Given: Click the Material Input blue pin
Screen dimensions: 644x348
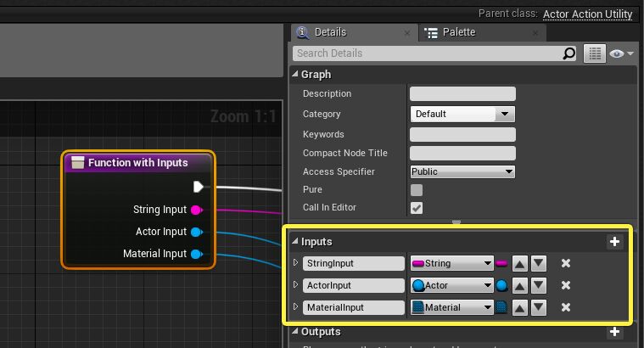Looking at the screenshot, I should click(x=197, y=255).
